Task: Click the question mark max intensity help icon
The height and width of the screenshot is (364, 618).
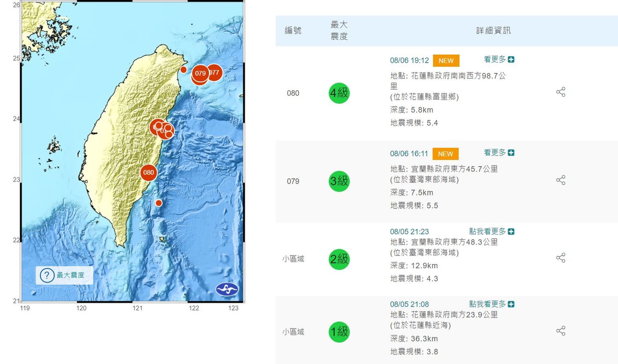Action: pyautogui.click(x=47, y=275)
